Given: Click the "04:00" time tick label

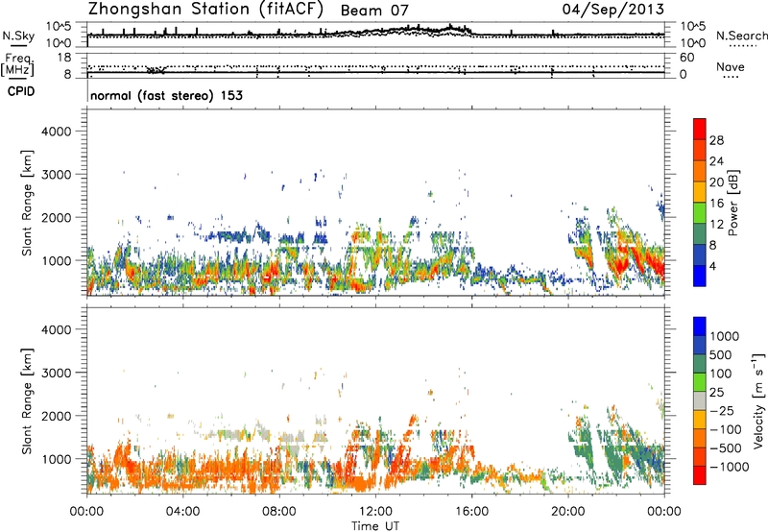Looking at the screenshot, I should [182, 512].
